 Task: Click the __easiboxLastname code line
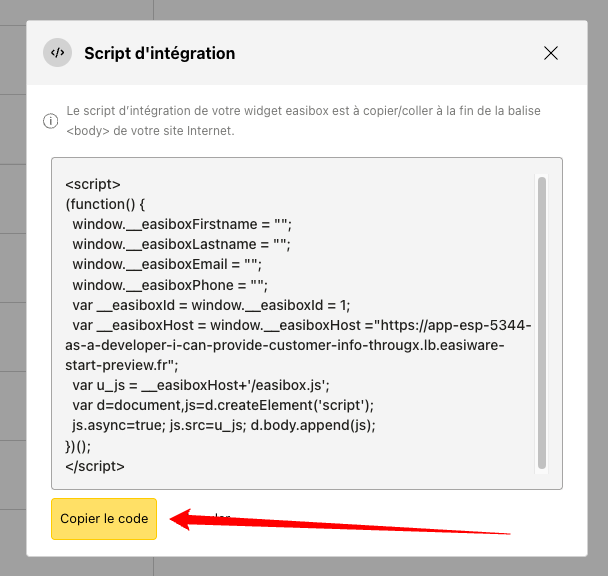180,244
